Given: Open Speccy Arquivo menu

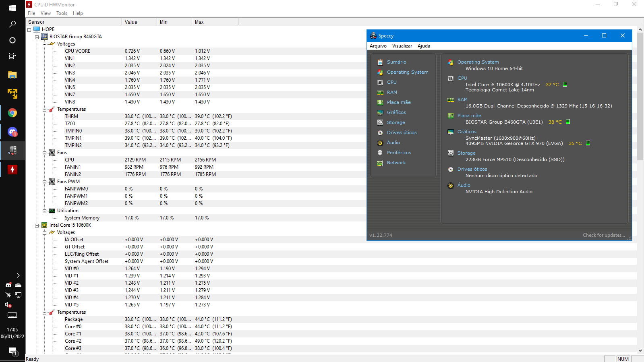Looking at the screenshot, I should 378,46.
